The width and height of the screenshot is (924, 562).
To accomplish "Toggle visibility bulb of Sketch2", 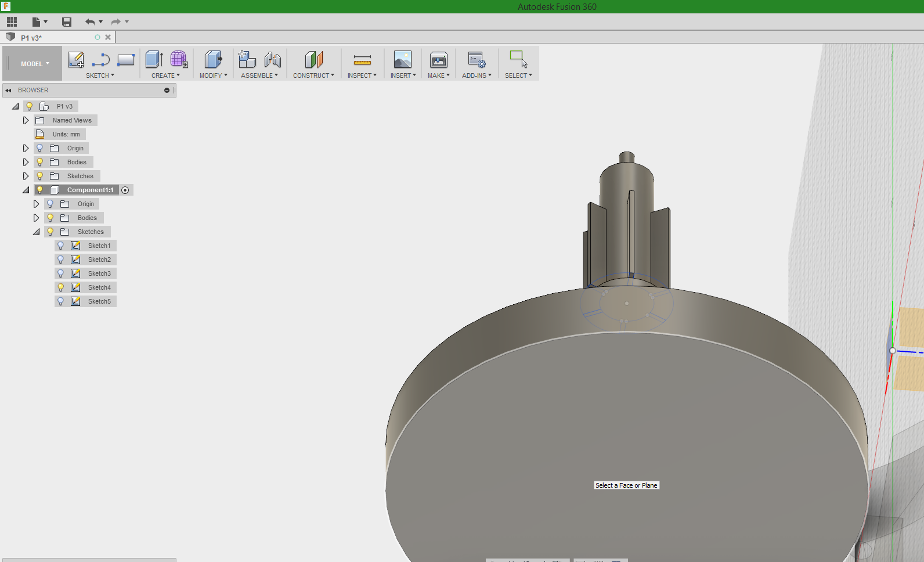I will click(x=60, y=260).
